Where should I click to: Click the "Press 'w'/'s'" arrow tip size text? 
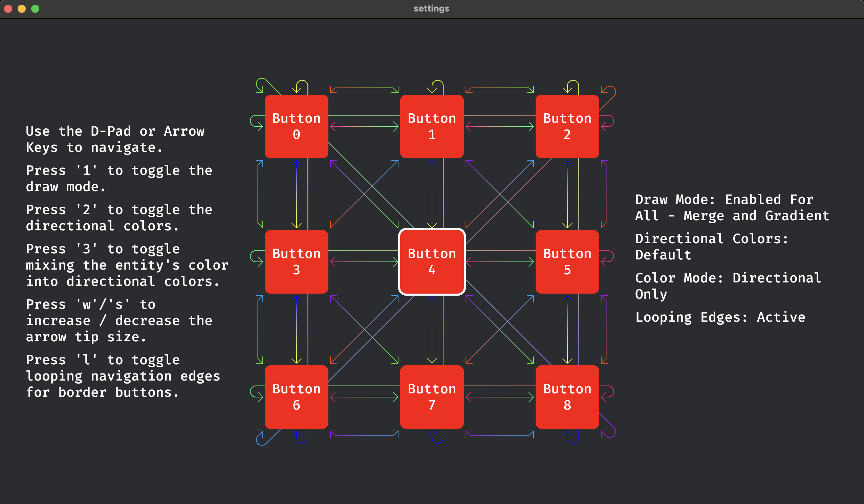(x=119, y=321)
